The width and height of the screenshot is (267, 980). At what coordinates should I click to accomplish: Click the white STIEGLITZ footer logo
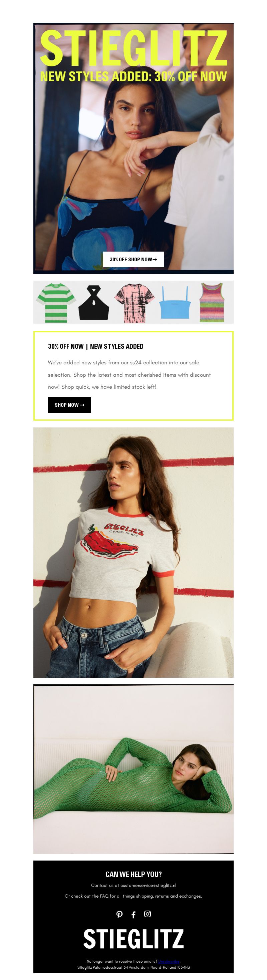pyautogui.click(x=133, y=939)
